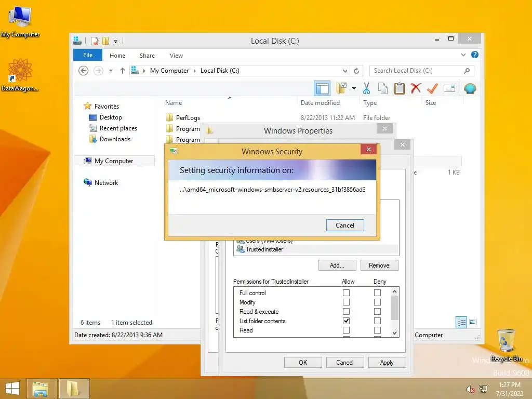Expand the ribbon with the chevron
Image resolution: width=532 pixels, height=399 pixels.
pos(463,55)
